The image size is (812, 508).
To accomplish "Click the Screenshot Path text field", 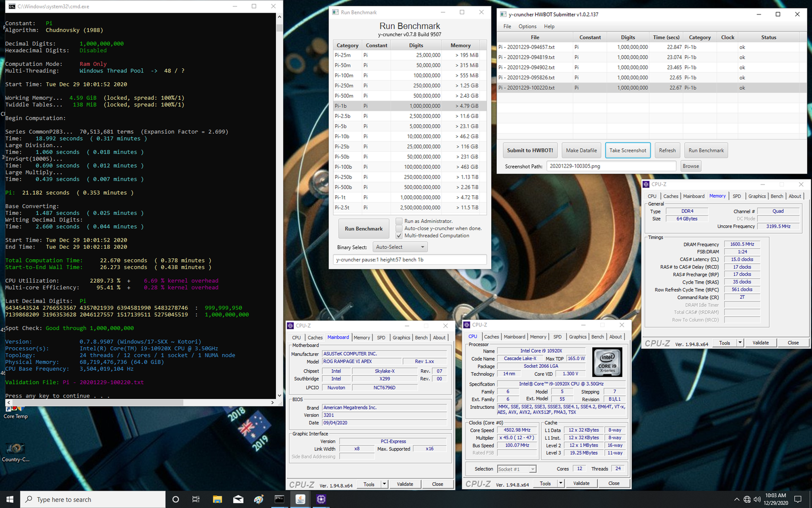I will 611,166.
